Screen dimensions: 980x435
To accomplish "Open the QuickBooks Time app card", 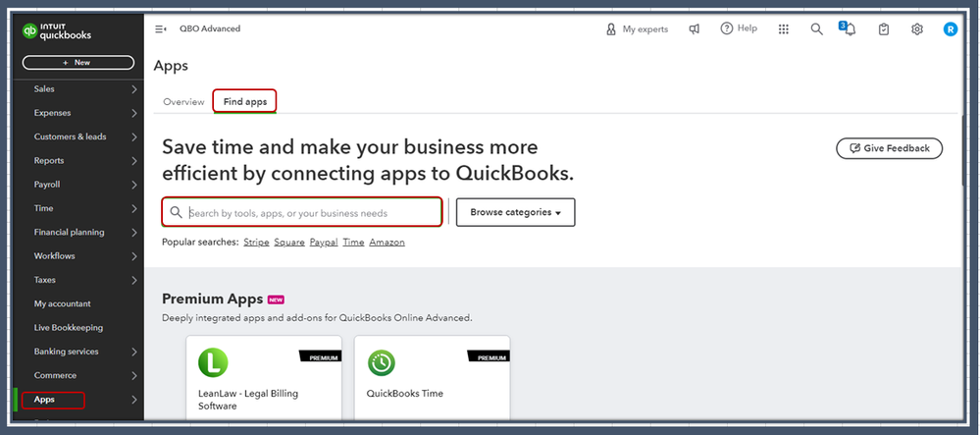I will pos(432,377).
